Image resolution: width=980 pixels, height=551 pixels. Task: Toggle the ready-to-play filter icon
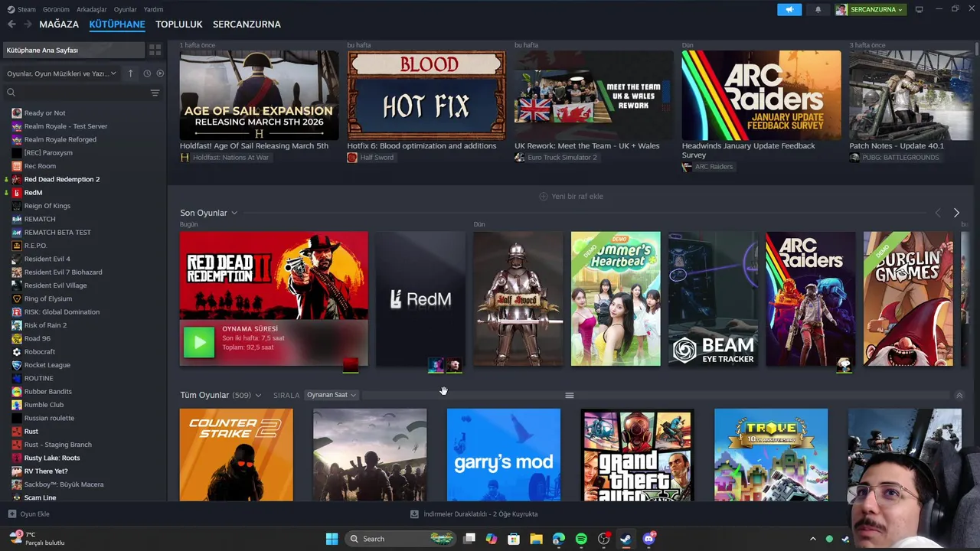tap(160, 73)
